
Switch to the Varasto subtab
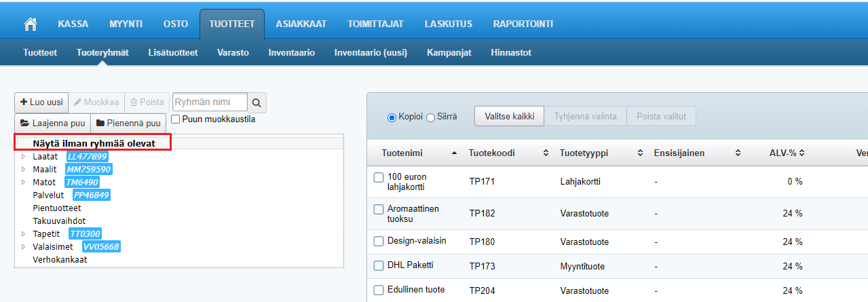[x=233, y=52]
